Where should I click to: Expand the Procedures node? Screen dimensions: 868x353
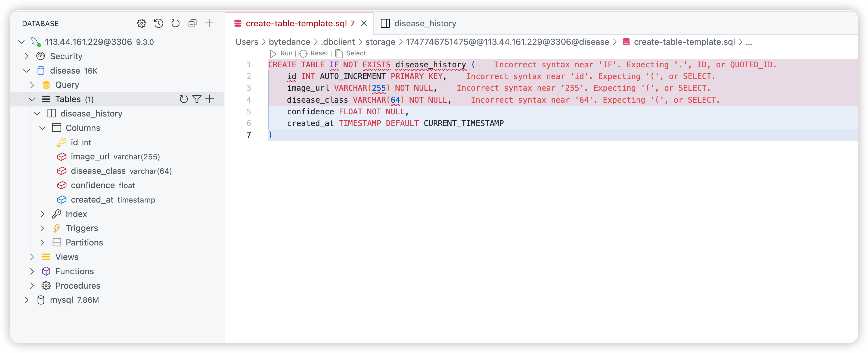[x=32, y=286]
